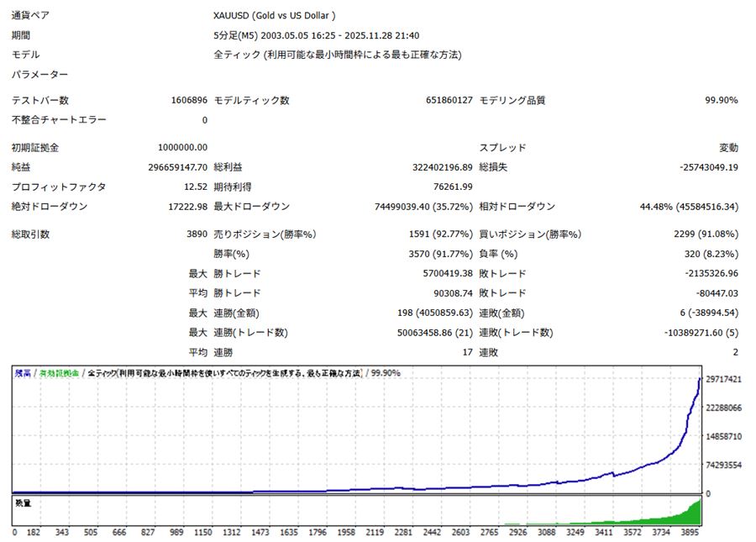Click 99.90% in the モデリング品質 row

[722, 100]
